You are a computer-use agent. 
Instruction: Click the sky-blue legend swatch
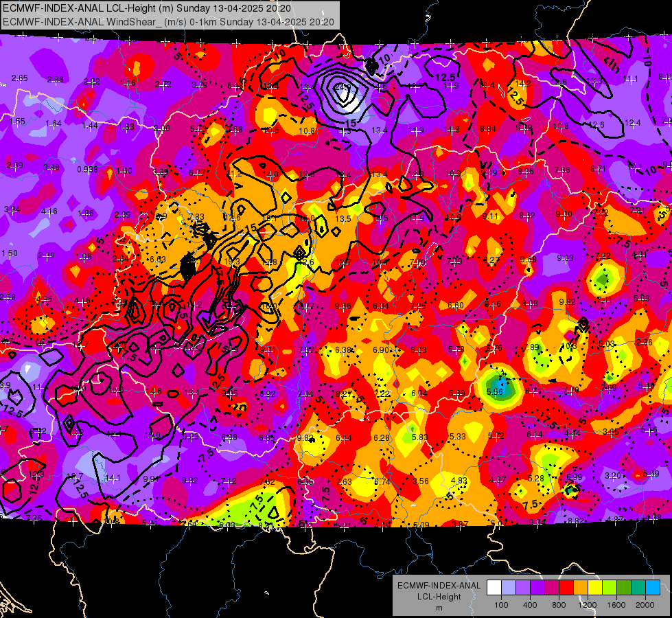(x=653, y=588)
